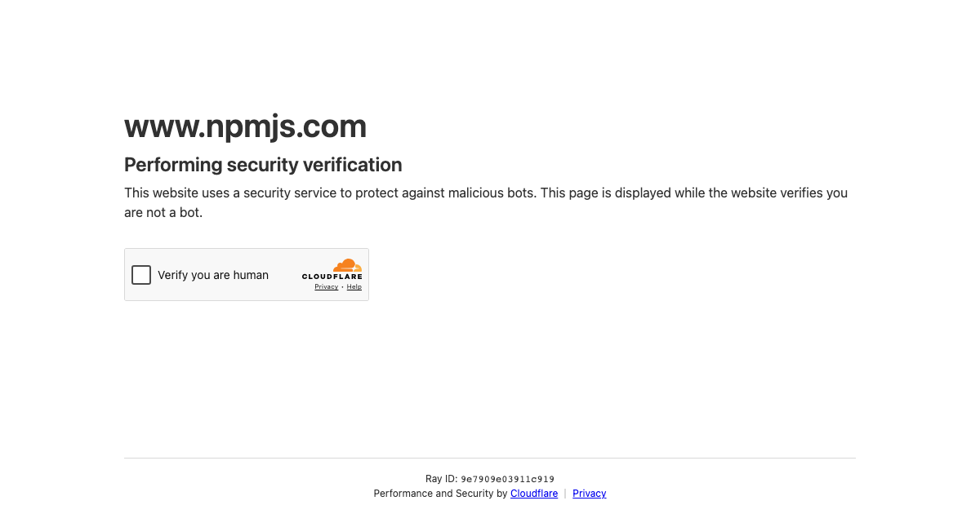Open the footer Privacy link
Screen dimensions: 980x514
pyautogui.click(x=589, y=493)
